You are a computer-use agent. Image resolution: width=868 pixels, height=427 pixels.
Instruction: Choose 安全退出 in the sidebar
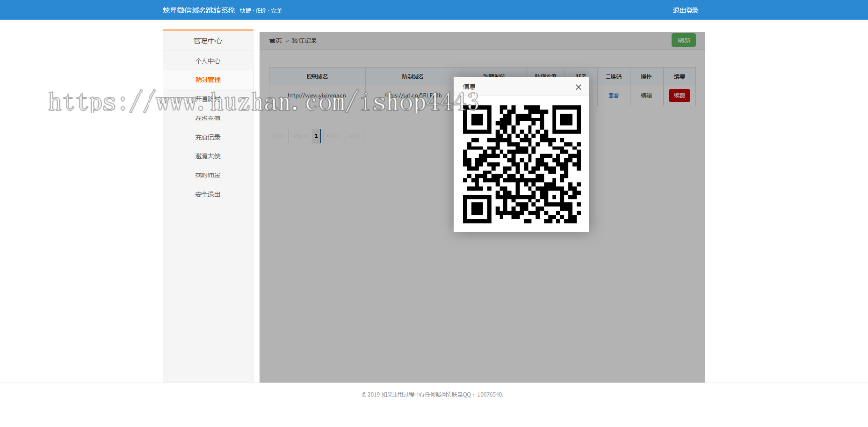[207, 194]
